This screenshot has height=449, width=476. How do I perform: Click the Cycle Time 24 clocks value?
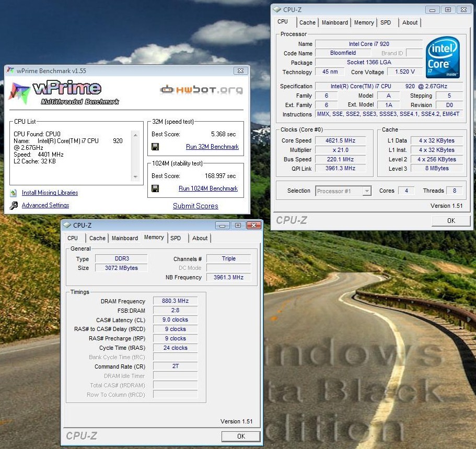[x=175, y=348]
